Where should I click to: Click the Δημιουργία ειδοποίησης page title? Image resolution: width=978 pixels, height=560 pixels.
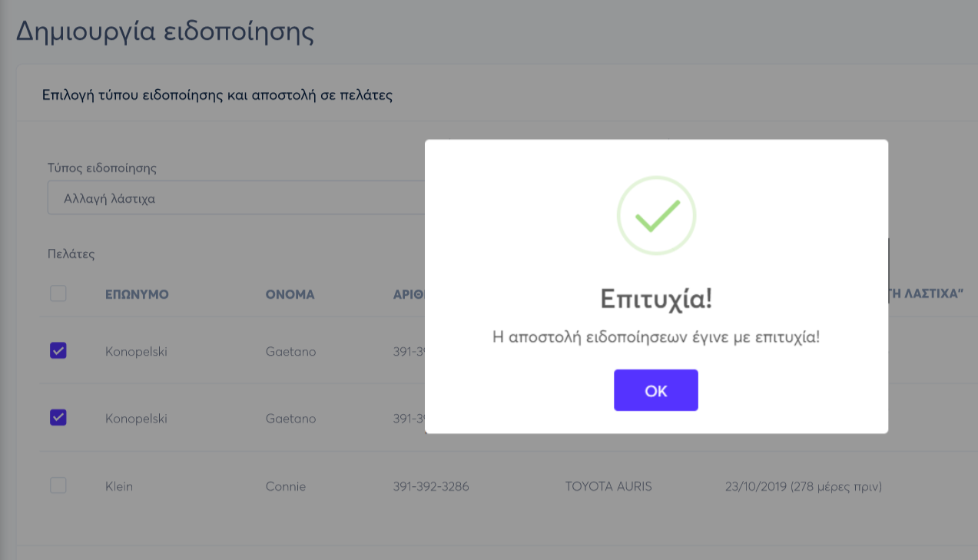(165, 32)
